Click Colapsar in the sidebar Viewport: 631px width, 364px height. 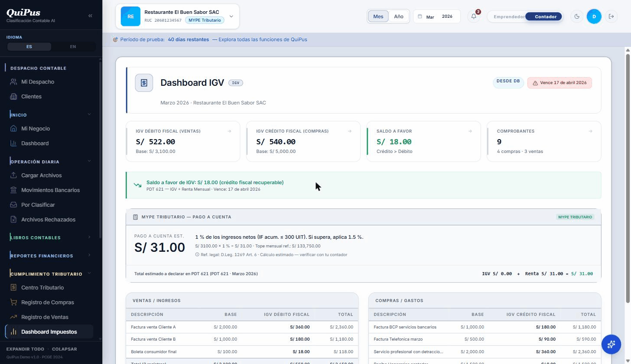[x=64, y=349]
